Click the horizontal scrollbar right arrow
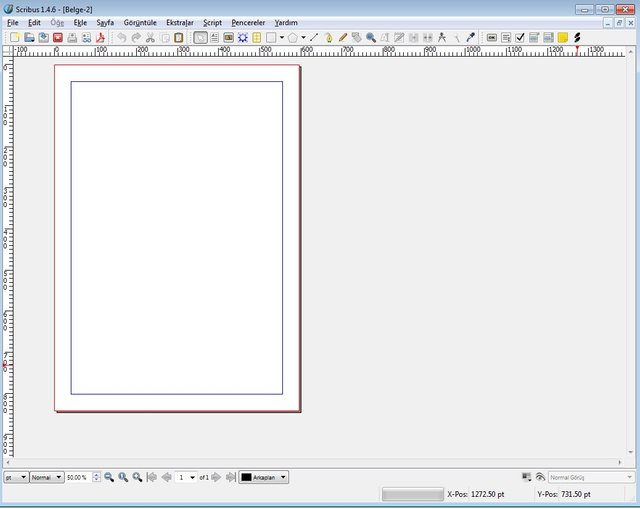 point(620,462)
